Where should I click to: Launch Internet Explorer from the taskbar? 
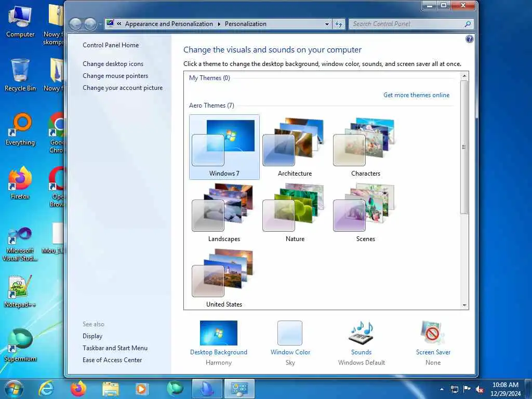point(46,389)
